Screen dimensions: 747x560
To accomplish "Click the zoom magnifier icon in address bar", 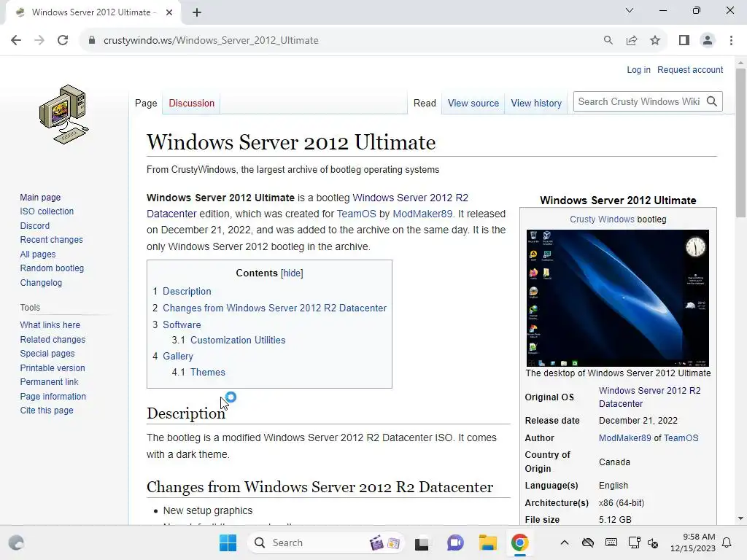I will 608,41.
